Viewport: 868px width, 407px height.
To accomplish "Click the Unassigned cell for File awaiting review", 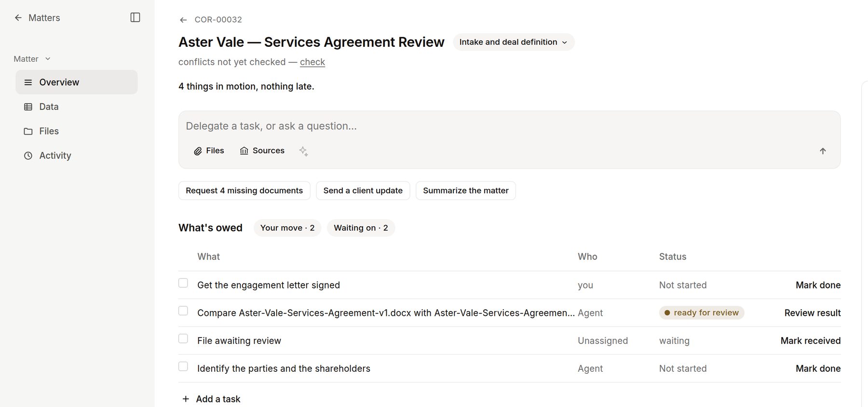I will [x=603, y=341].
